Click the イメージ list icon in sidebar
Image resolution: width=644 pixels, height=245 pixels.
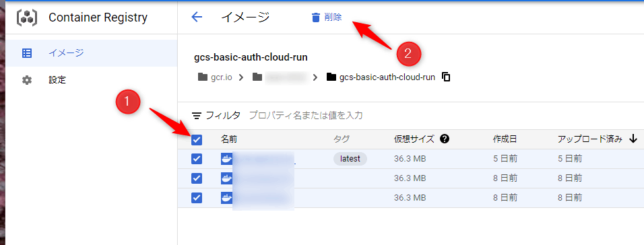[x=27, y=53]
